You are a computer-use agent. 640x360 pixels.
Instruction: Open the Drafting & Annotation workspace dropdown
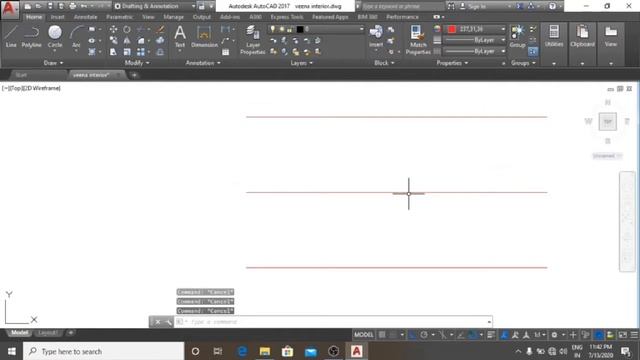tap(154, 6)
